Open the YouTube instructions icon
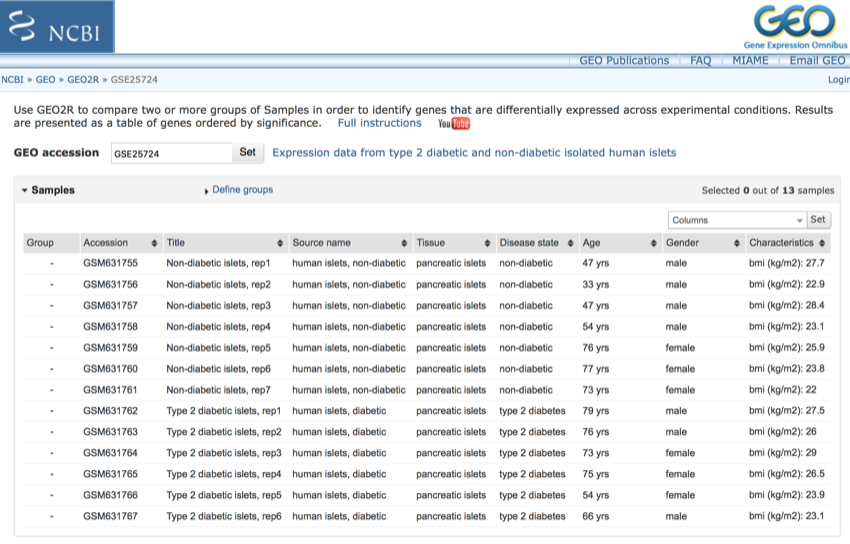Image resolution: width=850 pixels, height=544 pixels. (x=453, y=124)
